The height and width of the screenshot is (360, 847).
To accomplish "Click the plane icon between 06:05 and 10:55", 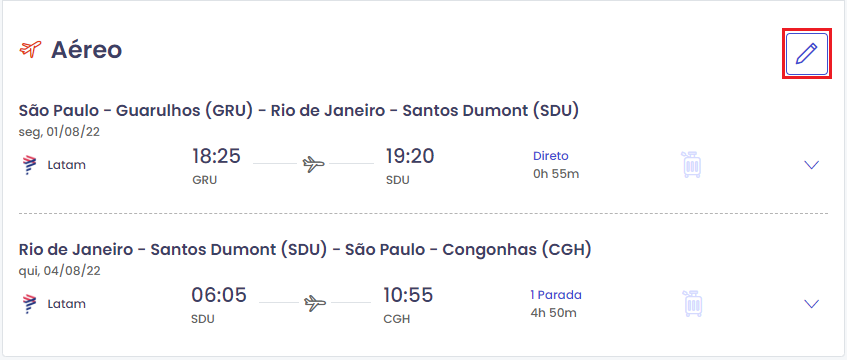I will click(314, 303).
